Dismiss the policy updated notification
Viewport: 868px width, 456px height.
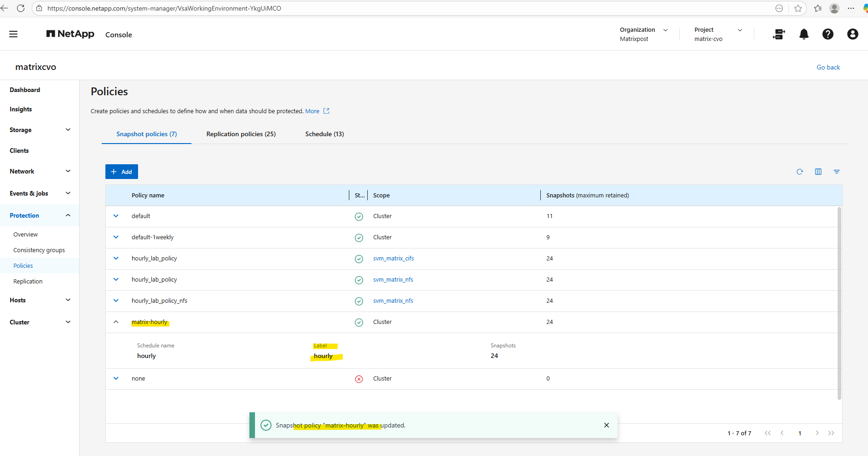[x=606, y=425]
